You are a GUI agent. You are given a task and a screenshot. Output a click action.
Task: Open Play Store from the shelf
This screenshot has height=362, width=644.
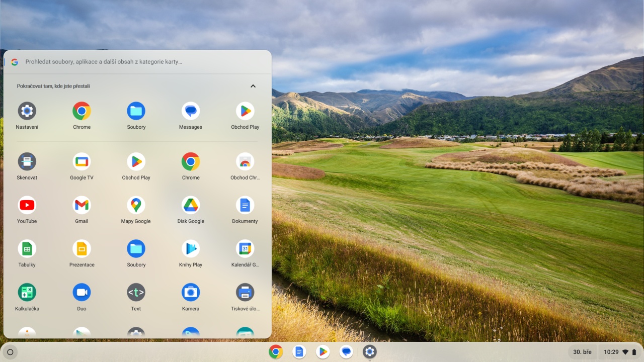(323, 352)
